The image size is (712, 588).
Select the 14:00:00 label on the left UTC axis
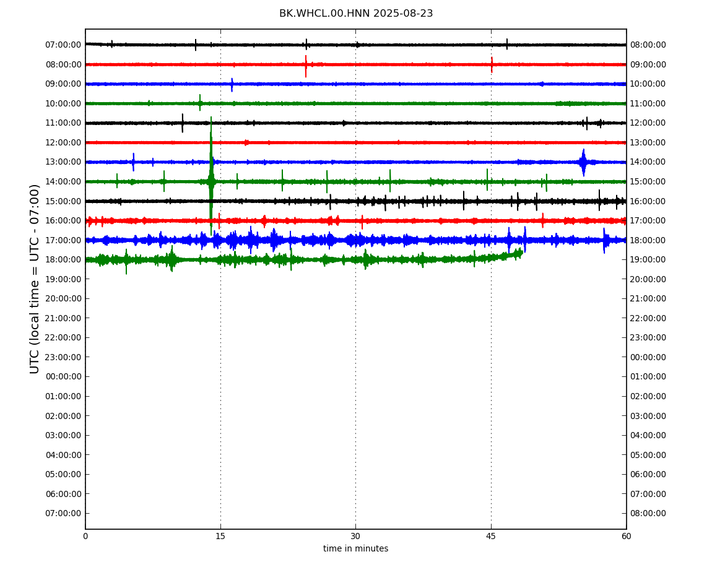click(64, 181)
